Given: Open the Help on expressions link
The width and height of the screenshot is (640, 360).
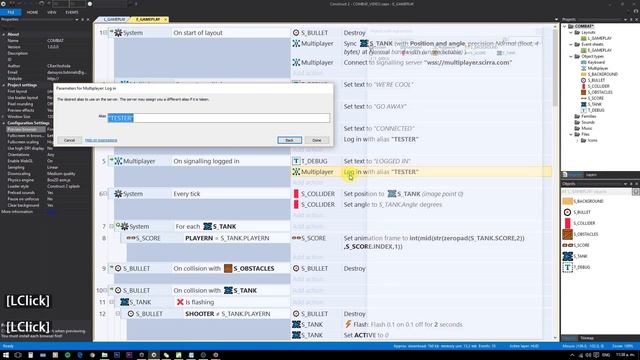Looking at the screenshot, I should (x=101, y=140).
